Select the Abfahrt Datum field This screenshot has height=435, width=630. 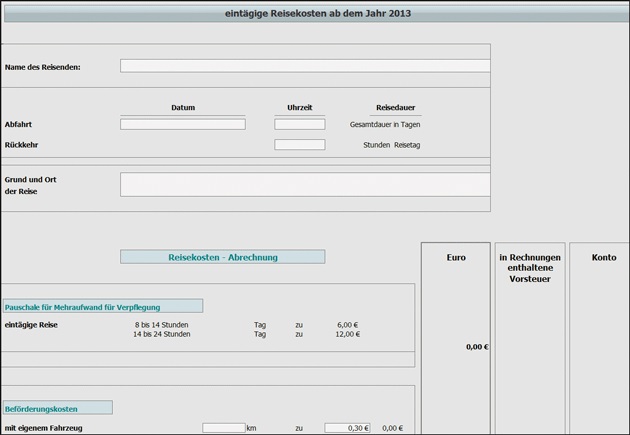182,124
